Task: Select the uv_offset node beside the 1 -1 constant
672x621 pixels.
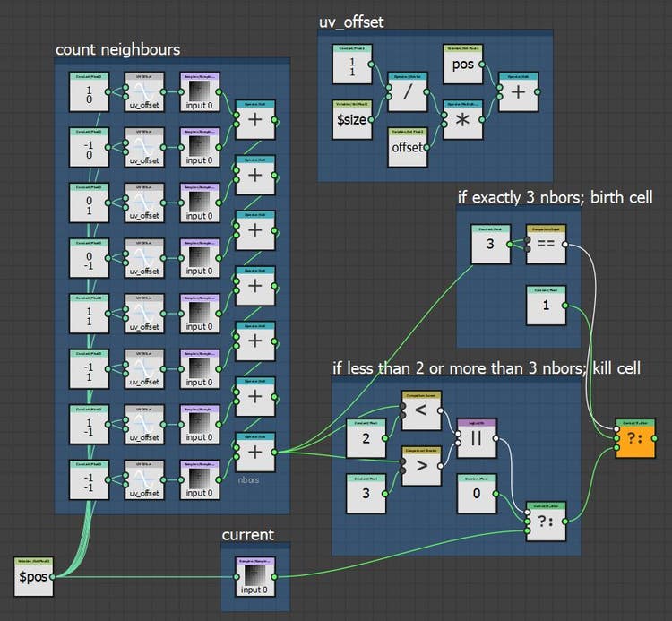Action: click(x=144, y=424)
